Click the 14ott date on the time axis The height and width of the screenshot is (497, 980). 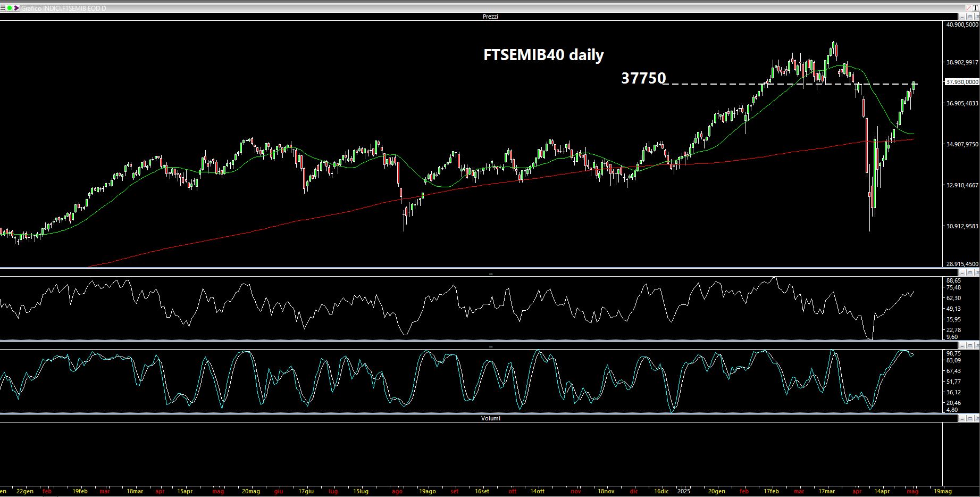[x=538, y=491]
